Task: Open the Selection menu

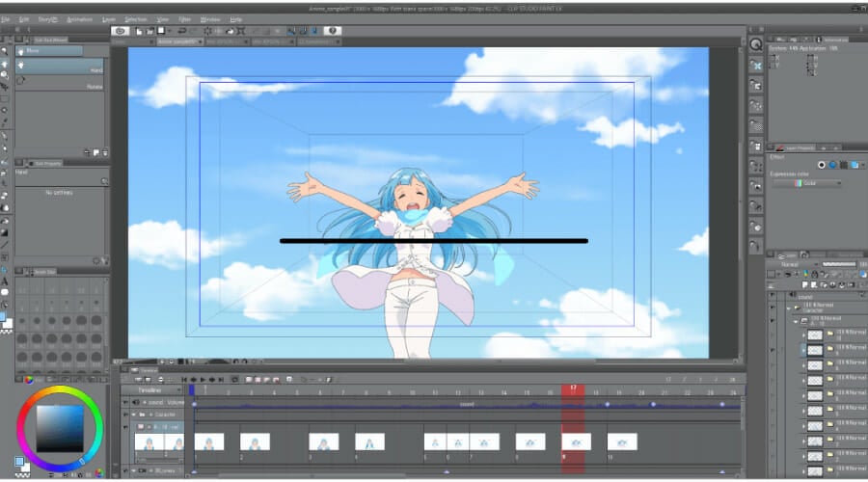Action: (x=136, y=19)
